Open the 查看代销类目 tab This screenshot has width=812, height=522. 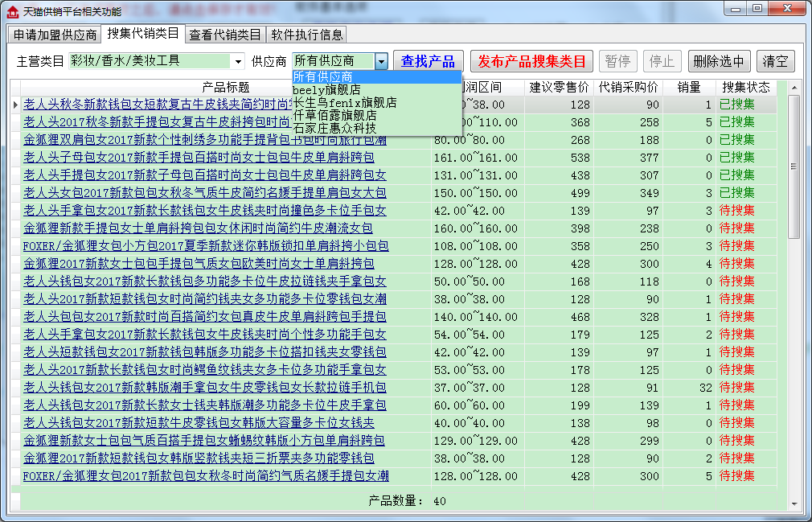[x=225, y=35]
